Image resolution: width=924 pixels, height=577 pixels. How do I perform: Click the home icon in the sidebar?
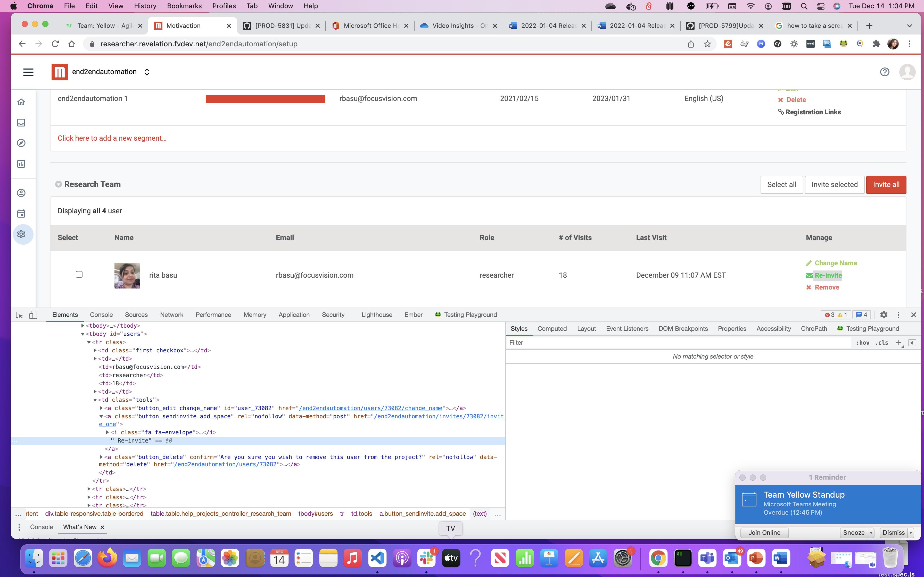(21, 102)
